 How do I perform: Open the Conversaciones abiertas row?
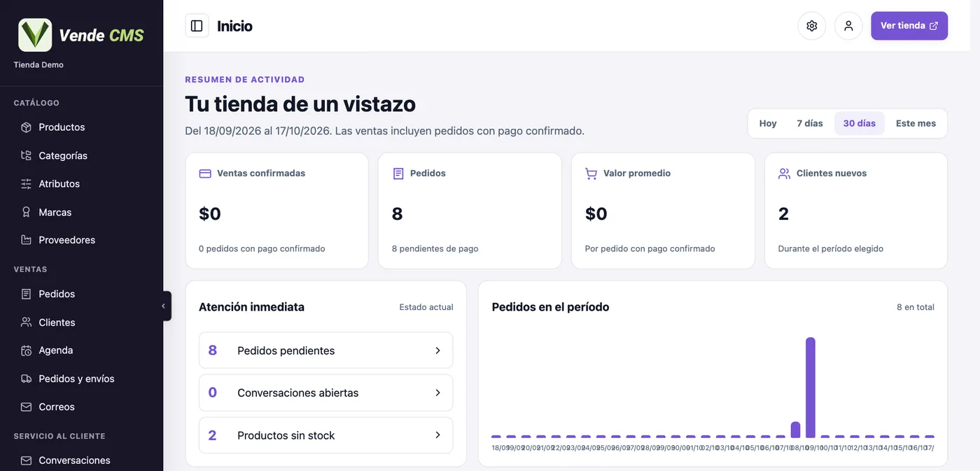coord(326,393)
